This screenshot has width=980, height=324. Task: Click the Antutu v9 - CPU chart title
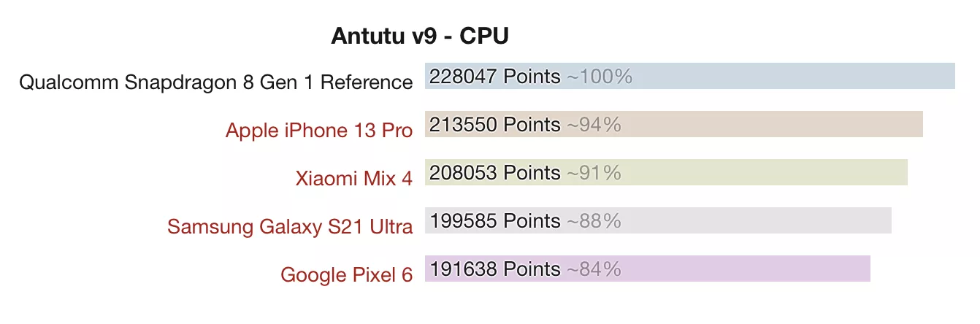click(420, 36)
